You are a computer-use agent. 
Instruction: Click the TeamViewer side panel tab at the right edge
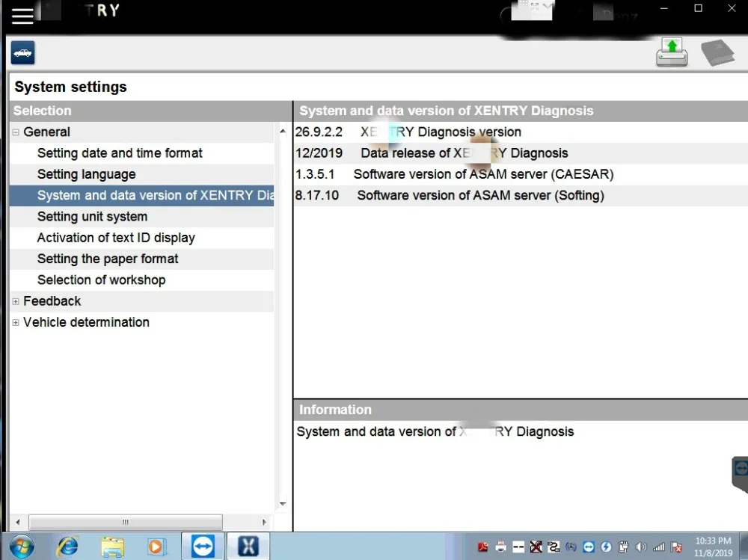click(741, 474)
